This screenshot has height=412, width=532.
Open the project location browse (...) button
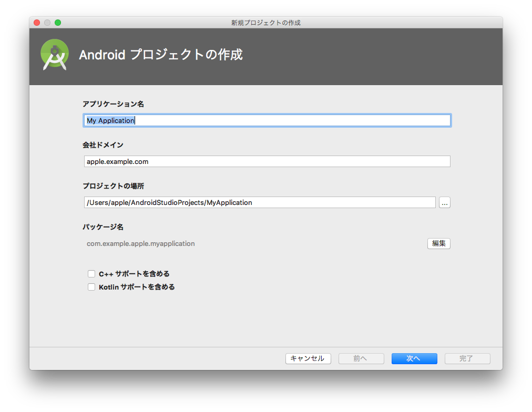click(444, 203)
